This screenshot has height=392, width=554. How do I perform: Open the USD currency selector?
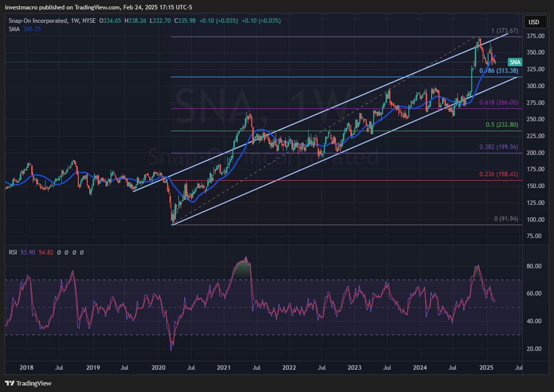[x=534, y=22]
